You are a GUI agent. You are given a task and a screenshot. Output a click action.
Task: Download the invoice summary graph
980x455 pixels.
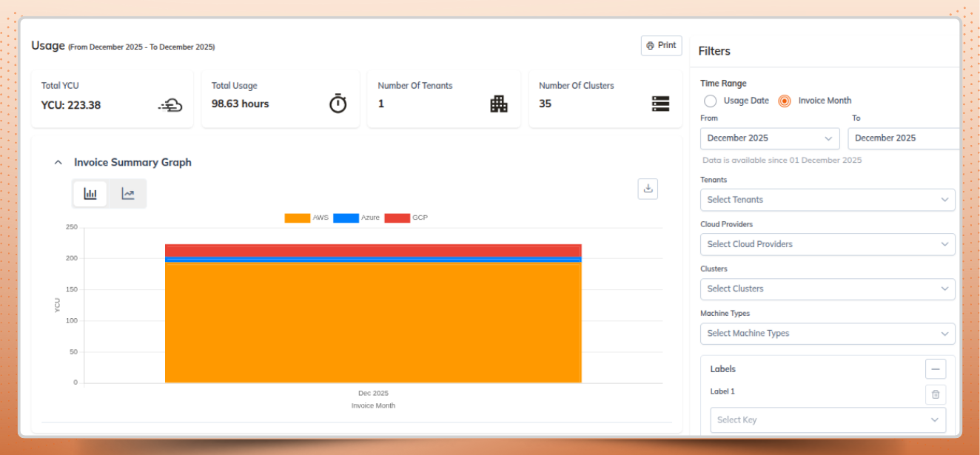(x=648, y=189)
